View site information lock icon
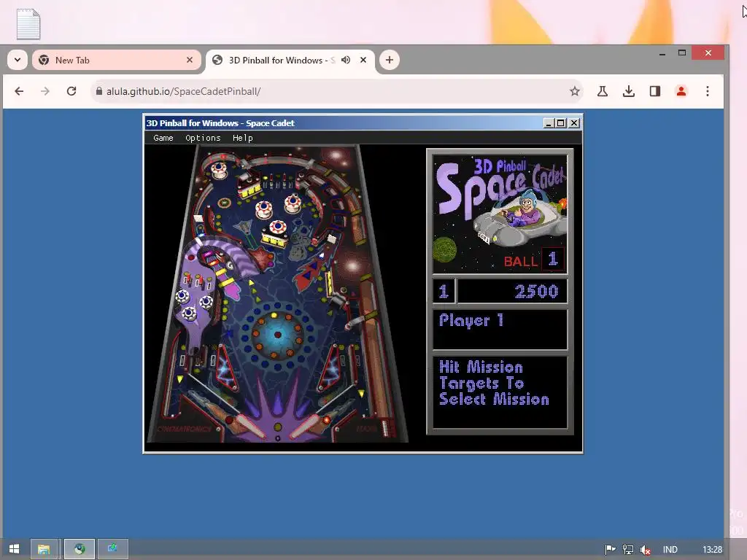The width and height of the screenshot is (747, 560). 99,91
